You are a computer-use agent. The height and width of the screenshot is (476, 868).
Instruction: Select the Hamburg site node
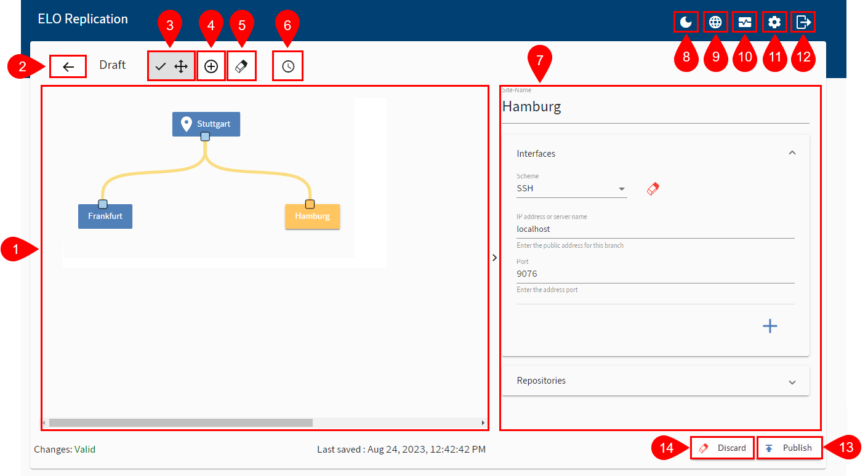(x=312, y=216)
